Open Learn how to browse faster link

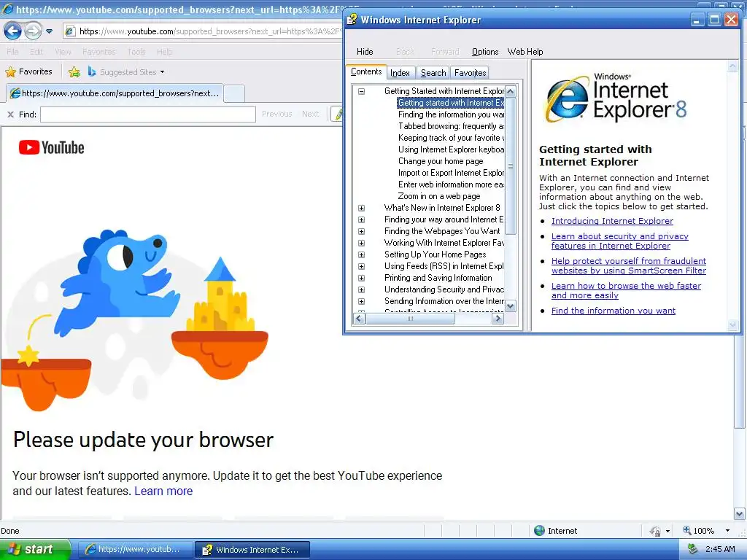626,290
